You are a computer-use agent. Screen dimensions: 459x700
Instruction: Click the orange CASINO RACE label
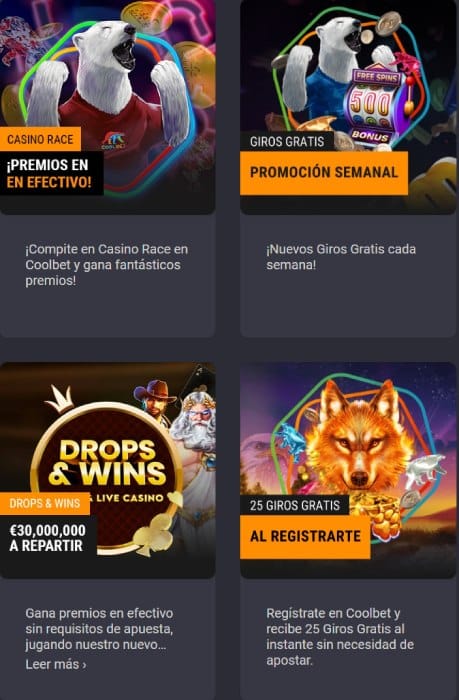point(40,139)
